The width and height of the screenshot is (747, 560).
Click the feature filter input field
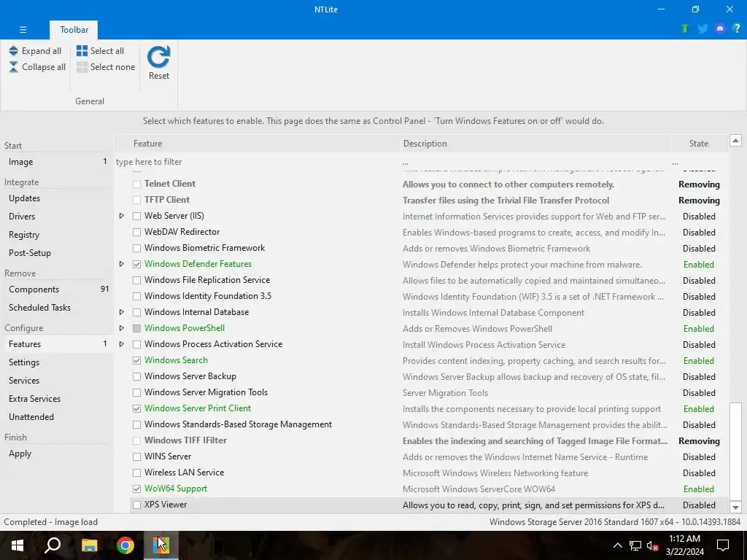[257, 162]
